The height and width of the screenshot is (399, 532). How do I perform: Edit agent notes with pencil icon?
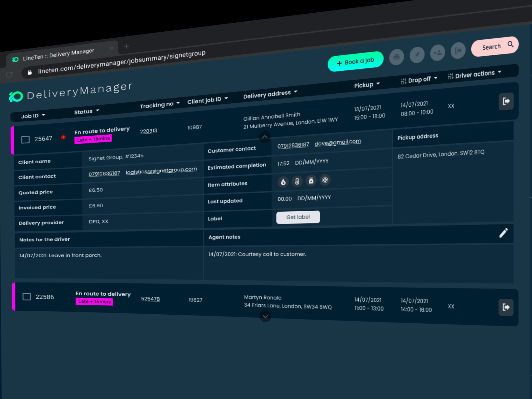503,233
